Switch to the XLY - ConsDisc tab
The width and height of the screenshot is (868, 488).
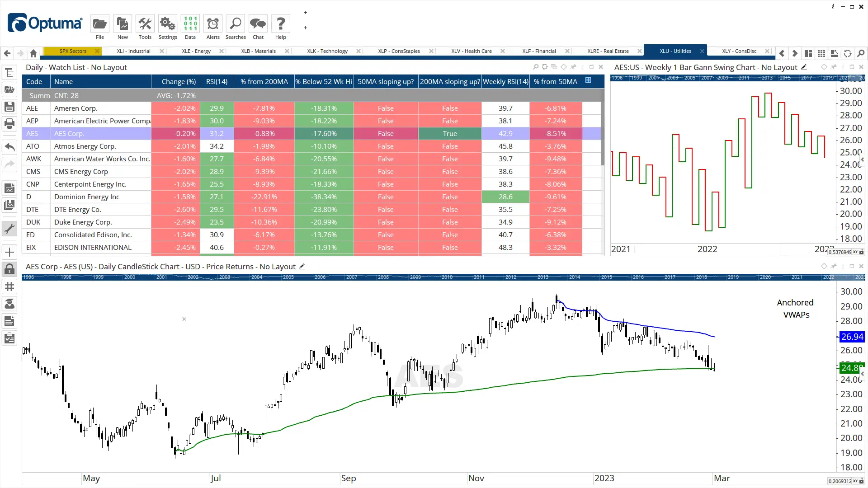click(739, 51)
